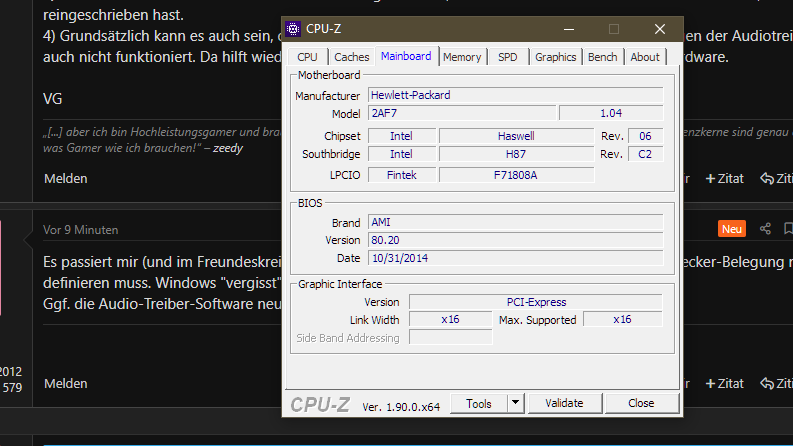Click the LPCIO vendor Fintek
This screenshot has width=793, height=446.
[402, 175]
